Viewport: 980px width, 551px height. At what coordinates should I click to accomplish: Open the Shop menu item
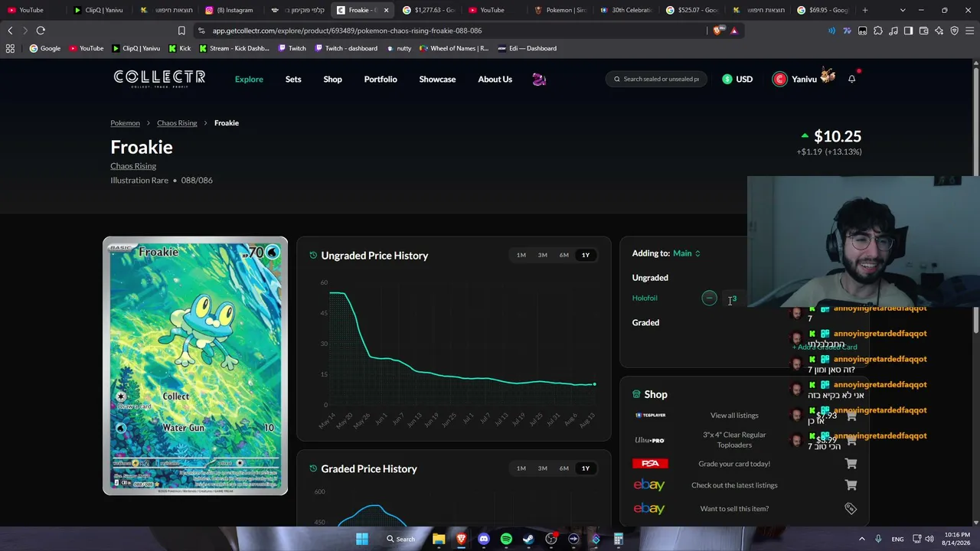[x=332, y=80]
